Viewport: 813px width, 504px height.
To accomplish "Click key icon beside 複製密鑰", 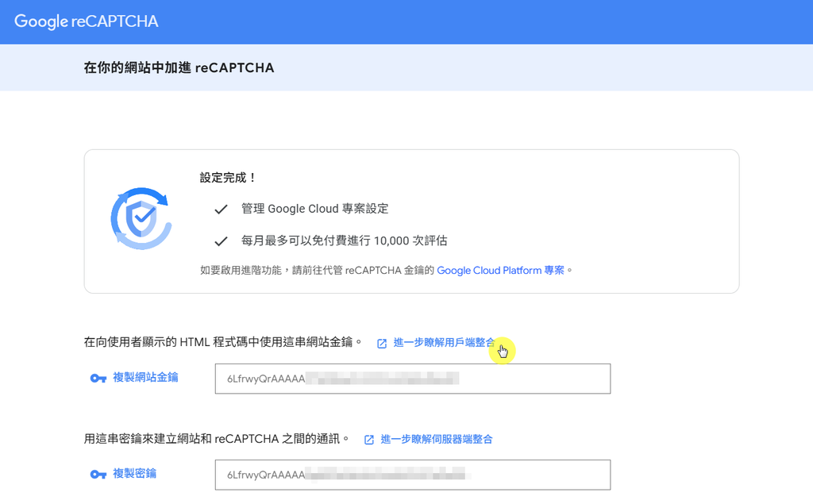I will point(98,475).
